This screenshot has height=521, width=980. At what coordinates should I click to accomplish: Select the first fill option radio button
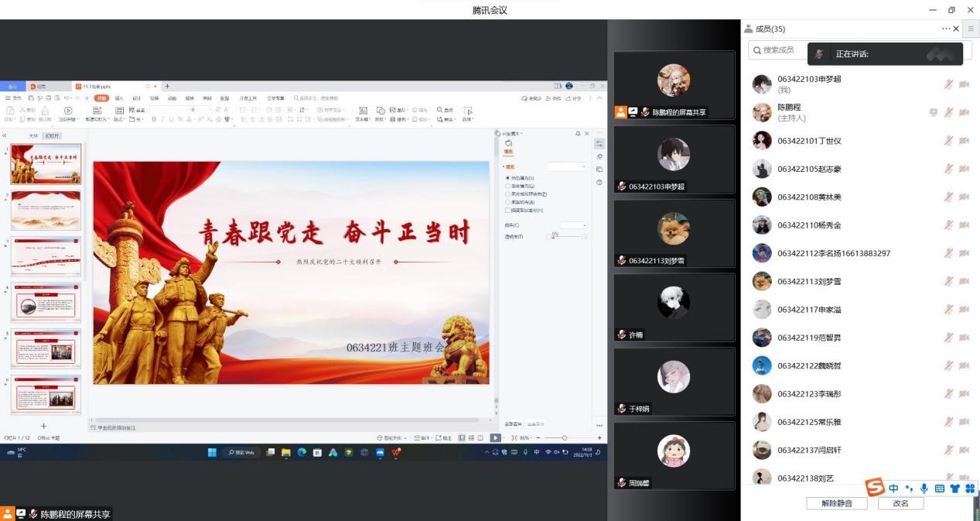507,178
